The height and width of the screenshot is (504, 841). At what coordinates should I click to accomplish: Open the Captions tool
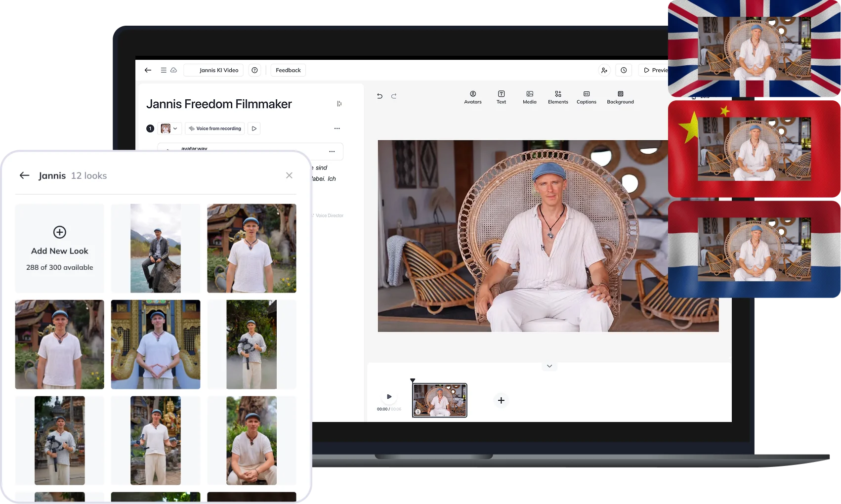tap(587, 97)
